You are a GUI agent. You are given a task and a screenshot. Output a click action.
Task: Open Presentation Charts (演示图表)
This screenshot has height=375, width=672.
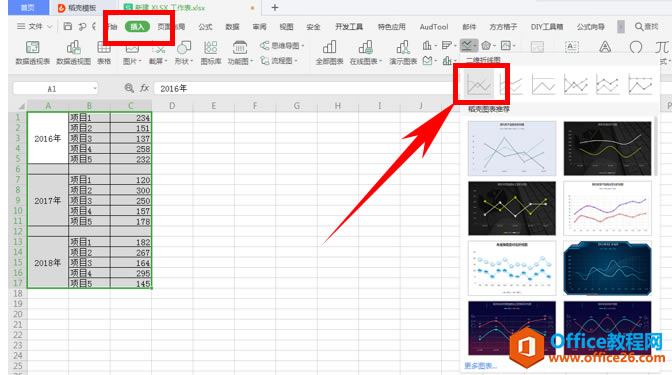403,52
